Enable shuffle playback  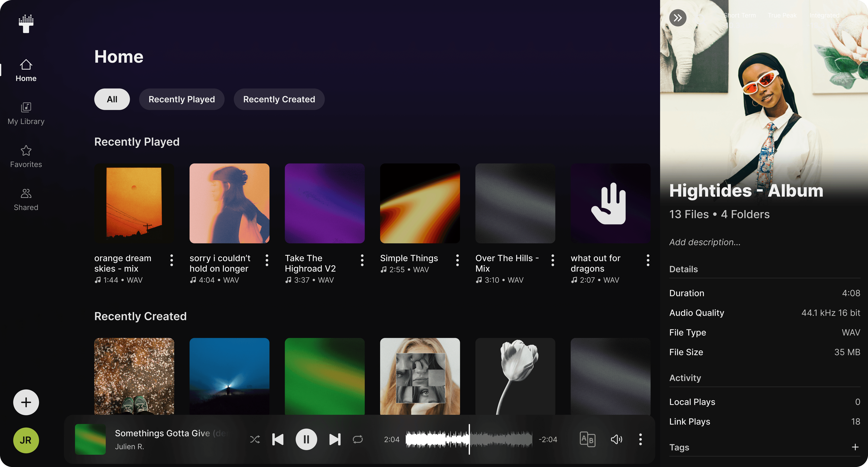click(x=255, y=439)
